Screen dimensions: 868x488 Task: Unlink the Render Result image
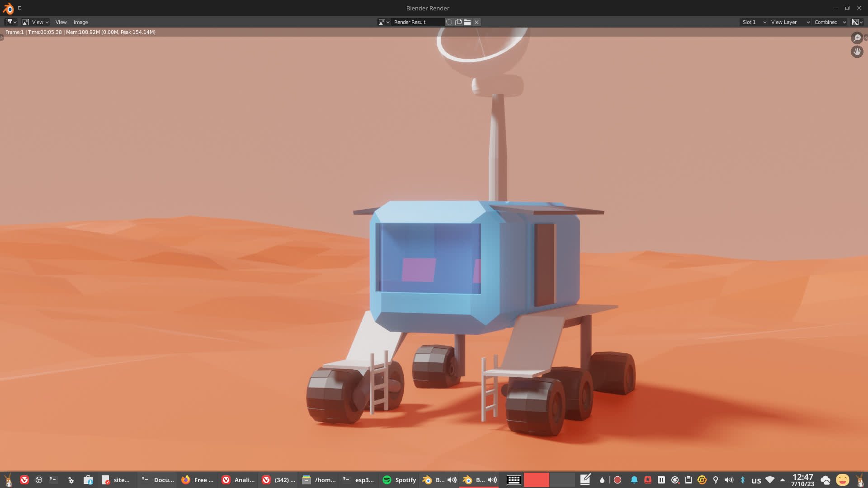coord(476,22)
